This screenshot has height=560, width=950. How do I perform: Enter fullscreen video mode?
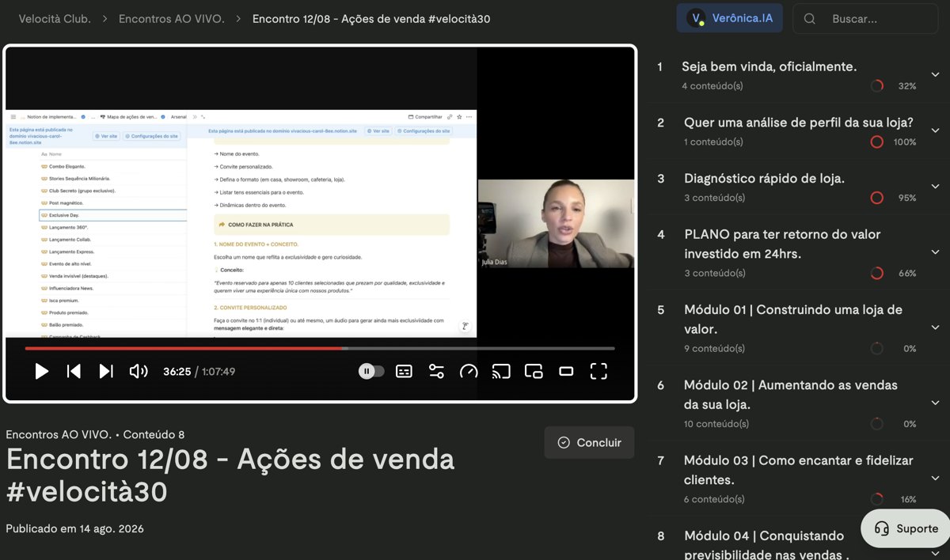tap(598, 371)
